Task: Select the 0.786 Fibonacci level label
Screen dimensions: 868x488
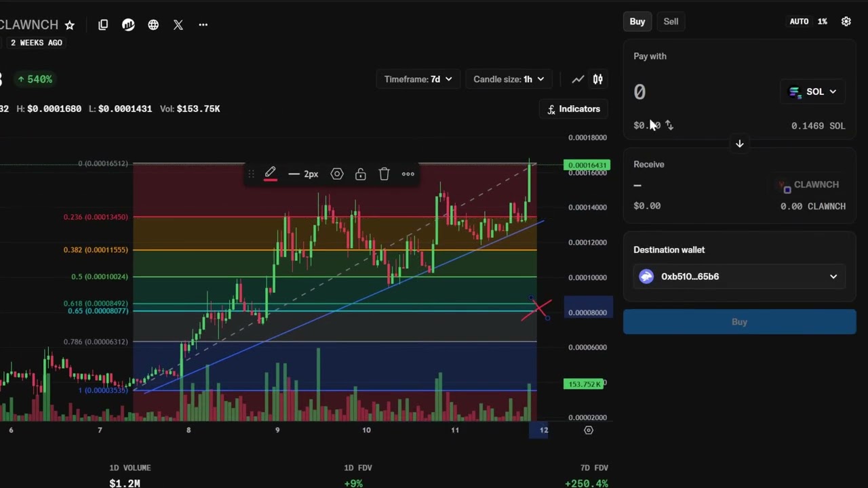Action: pyautogui.click(x=95, y=342)
